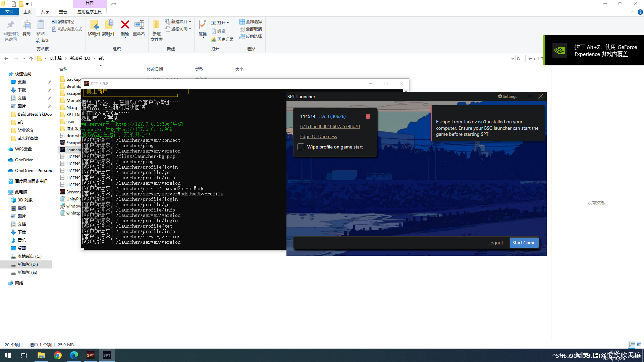
Task: Click History (历史记录) in ribbon
Action: (x=222, y=40)
